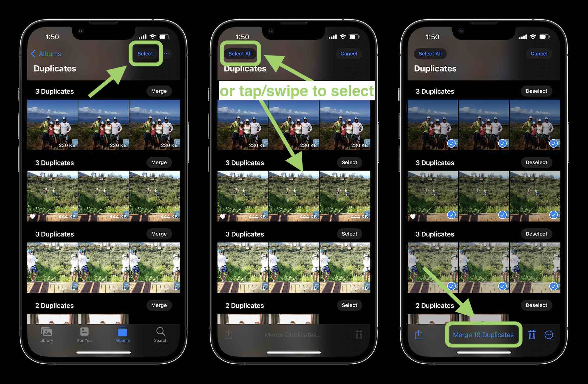Tap Merge button next to first 3 Duplicates
The width and height of the screenshot is (588, 384).
(x=159, y=91)
